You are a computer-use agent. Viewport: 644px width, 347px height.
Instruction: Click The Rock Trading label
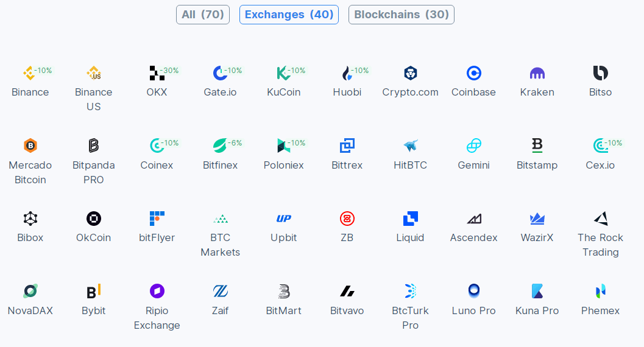[x=601, y=245]
